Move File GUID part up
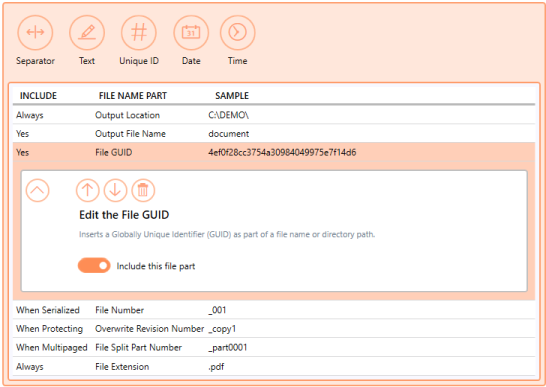546x387 pixels. point(88,191)
